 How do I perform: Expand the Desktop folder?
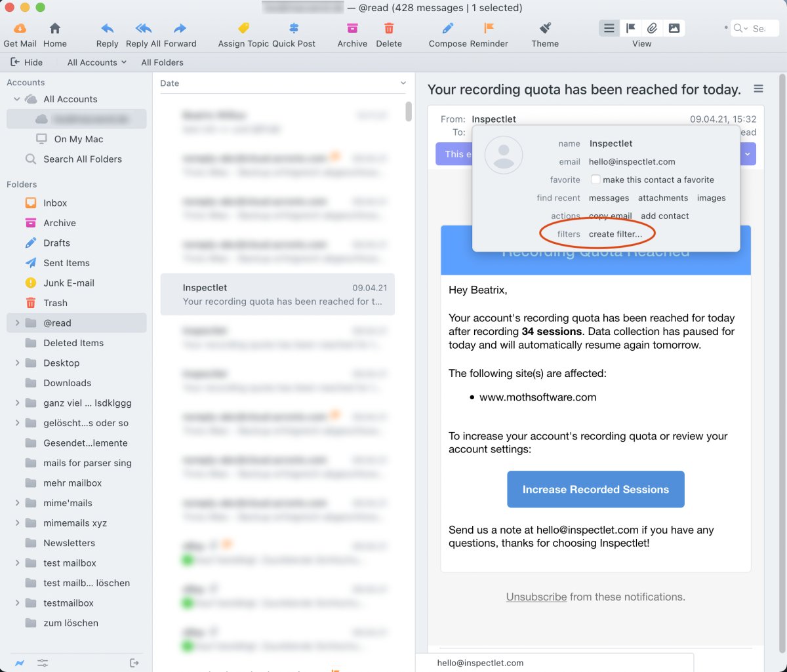click(17, 363)
